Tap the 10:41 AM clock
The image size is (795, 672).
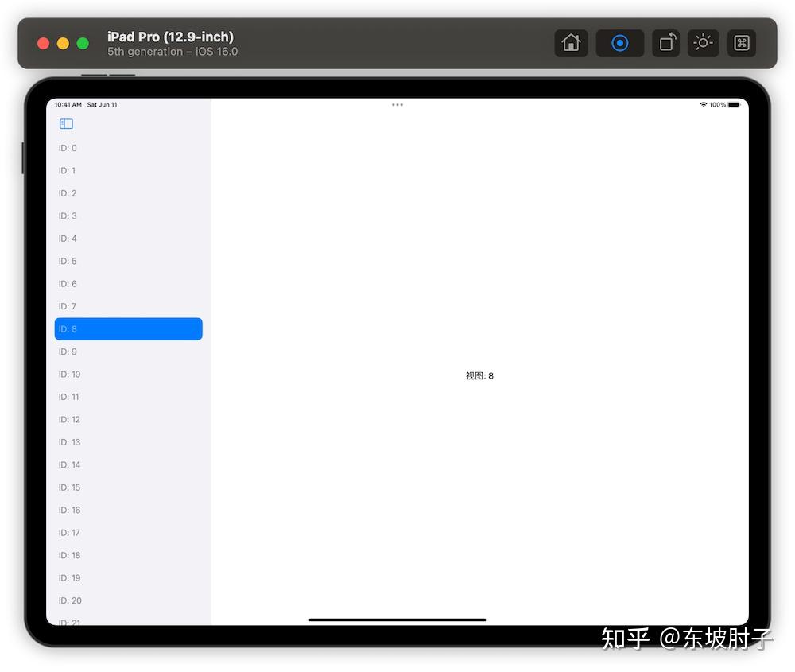tap(68, 104)
